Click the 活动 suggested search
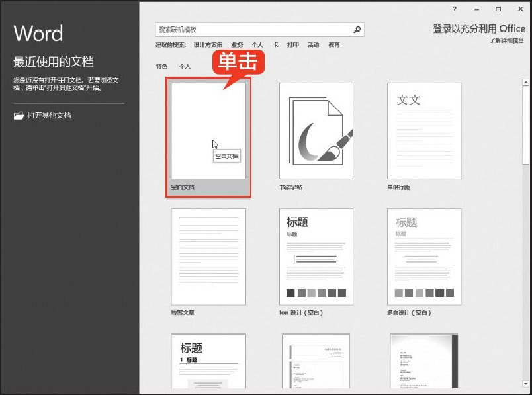Screen dimensions: 532x395 click(313, 45)
